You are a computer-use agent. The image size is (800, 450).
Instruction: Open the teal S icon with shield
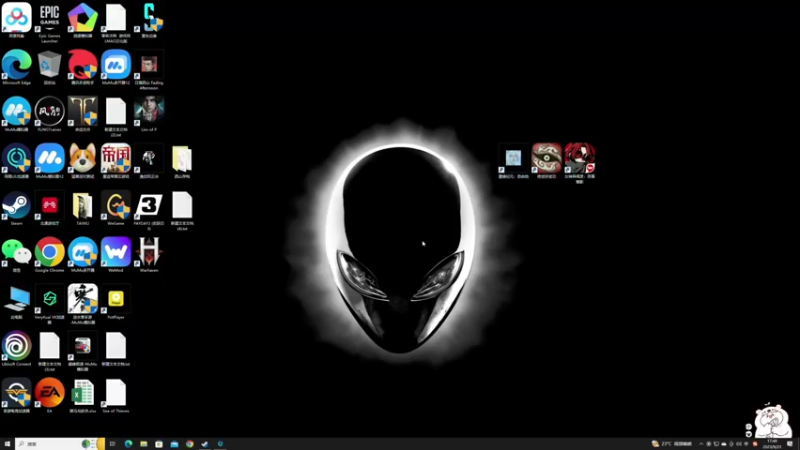tap(149, 20)
